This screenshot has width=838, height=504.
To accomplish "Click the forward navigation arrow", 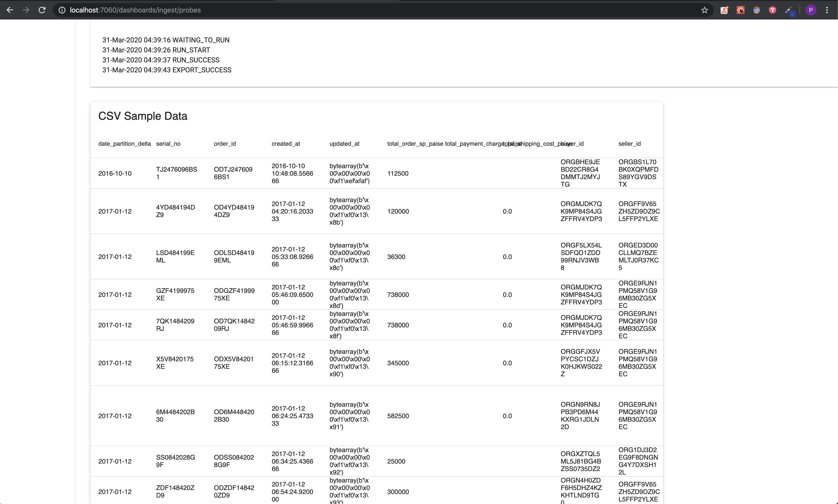I will [26, 10].
